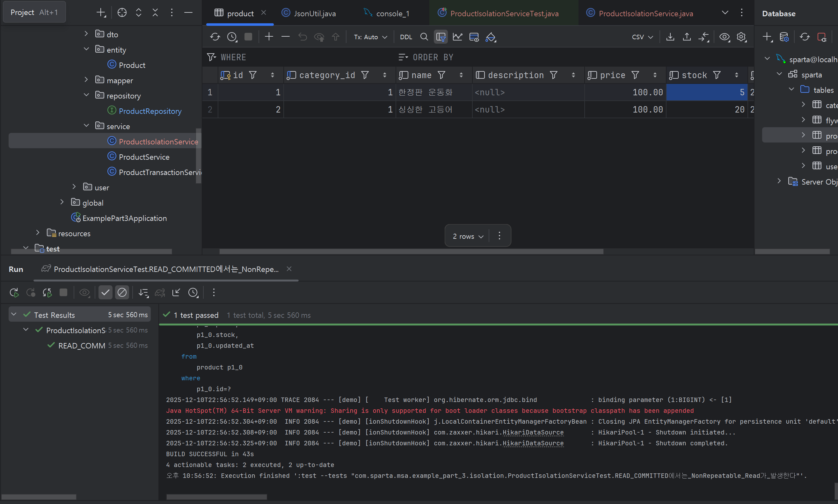The image size is (838, 504).
Task: Import data with the upload icon
Action: point(687,37)
